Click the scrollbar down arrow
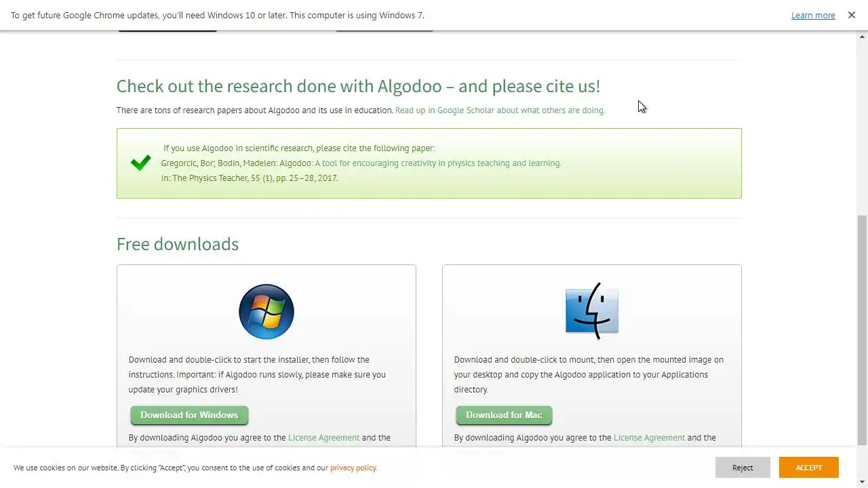This screenshot has height=488, width=868. pos(862,482)
